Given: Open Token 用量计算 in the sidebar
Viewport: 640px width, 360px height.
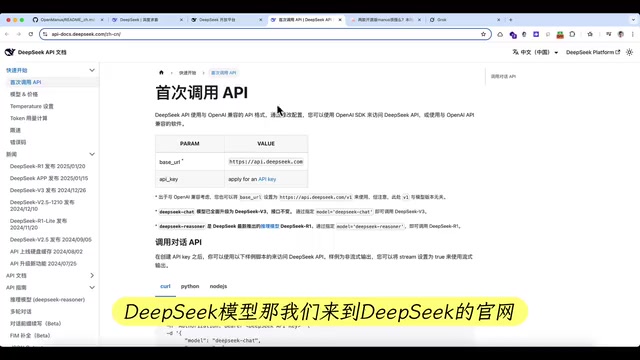Looking at the screenshot, I should click(29, 118).
